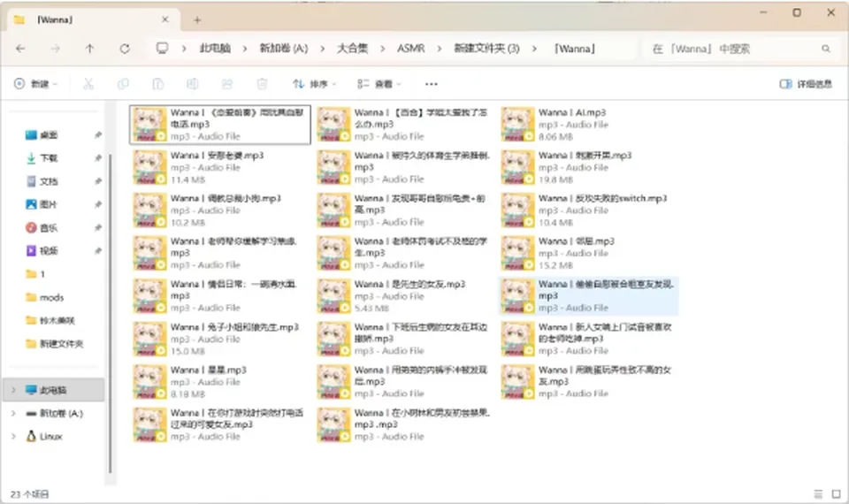This screenshot has height=504, width=849.
Task: Click the Delete trash icon in toolbar
Action: coord(262,84)
